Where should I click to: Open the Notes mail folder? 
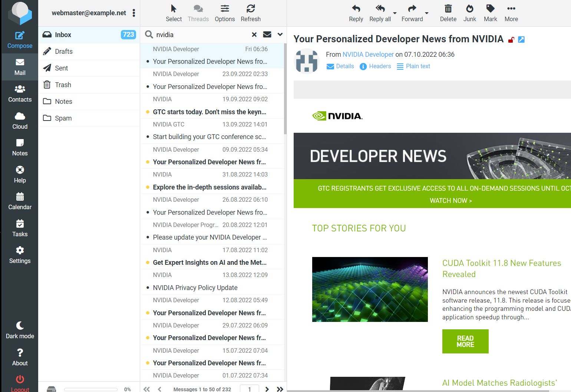pos(89,102)
